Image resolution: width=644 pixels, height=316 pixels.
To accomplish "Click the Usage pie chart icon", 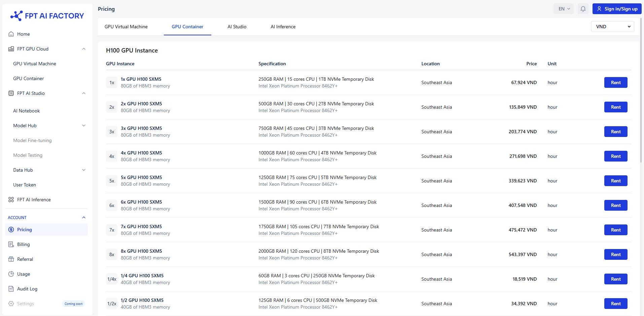I will (11, 274).
